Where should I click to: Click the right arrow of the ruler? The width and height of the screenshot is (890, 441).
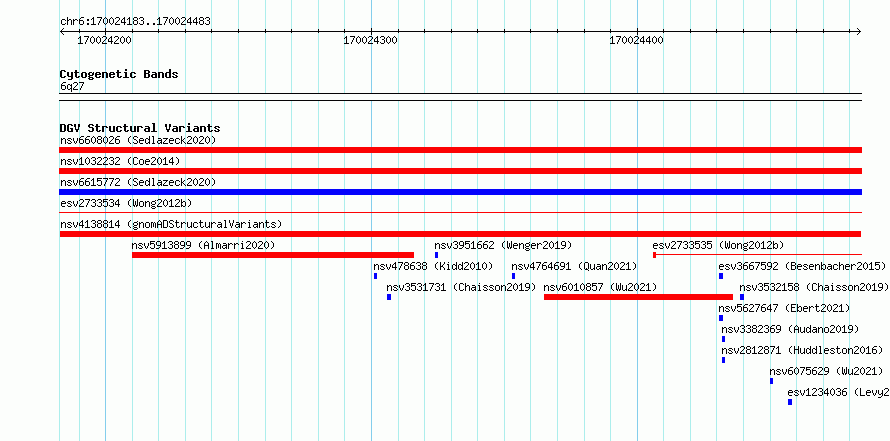coord(859,32)
